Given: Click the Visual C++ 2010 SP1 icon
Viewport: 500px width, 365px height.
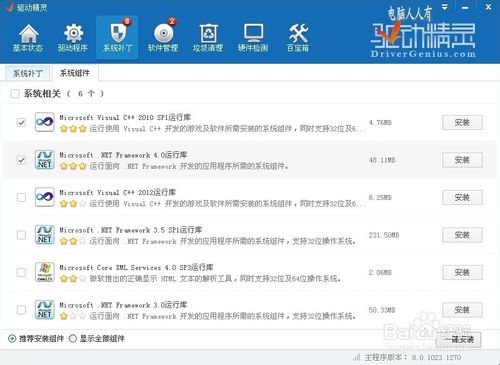Looking at the screenshot, I should point(45,122).
